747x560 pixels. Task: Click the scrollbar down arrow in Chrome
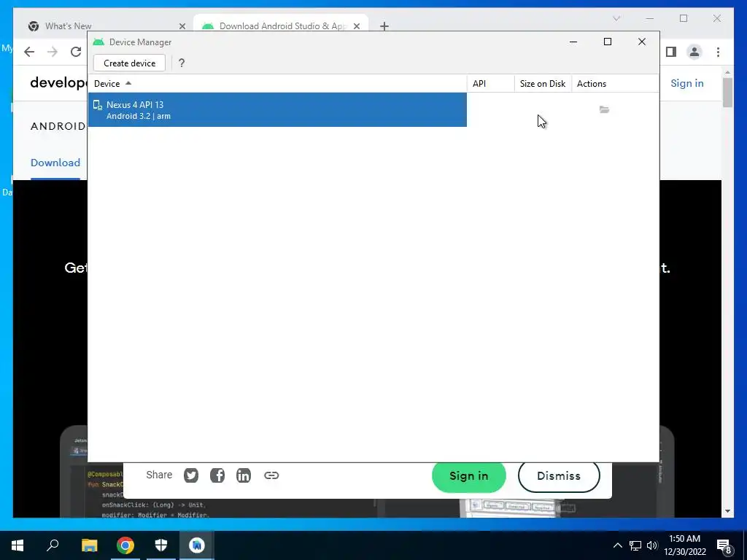(x=727, y=511)
